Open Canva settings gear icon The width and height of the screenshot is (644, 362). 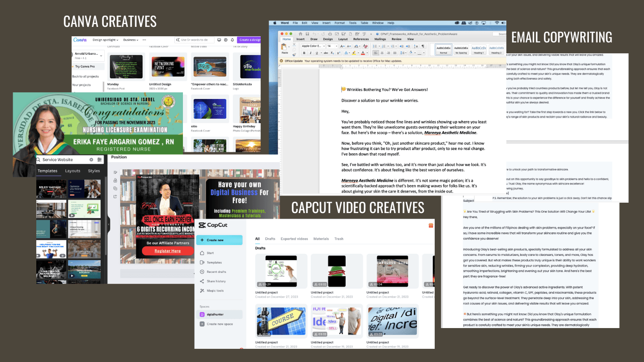[226, 40]
